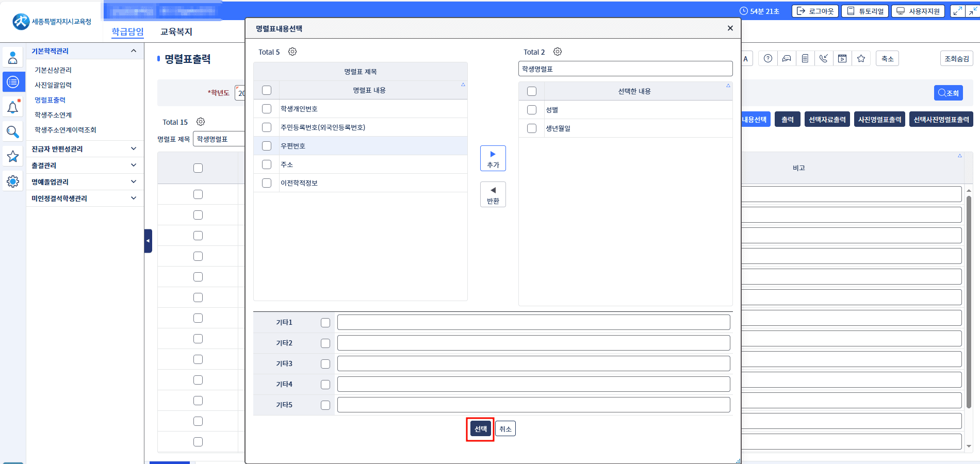Image resolution: width=980 pixels, height=464 pixels.
Task: Click the 세종특별자치시교육청 logo
Action: click(x=52, y=22)
